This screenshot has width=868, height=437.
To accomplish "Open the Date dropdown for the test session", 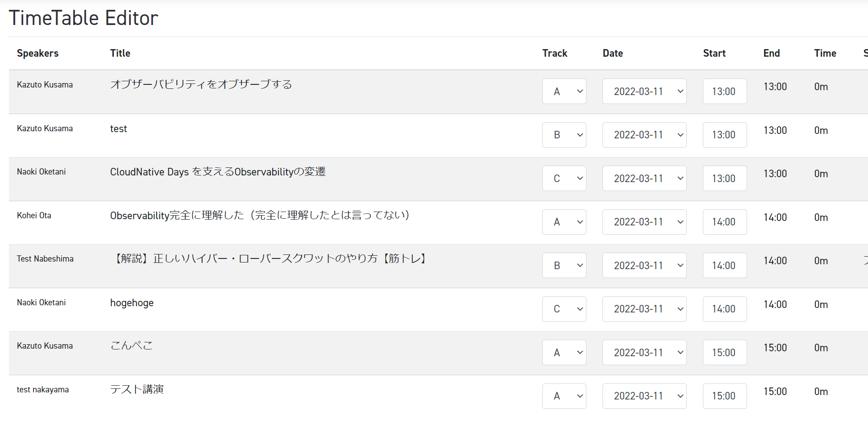I will (644, 135).
